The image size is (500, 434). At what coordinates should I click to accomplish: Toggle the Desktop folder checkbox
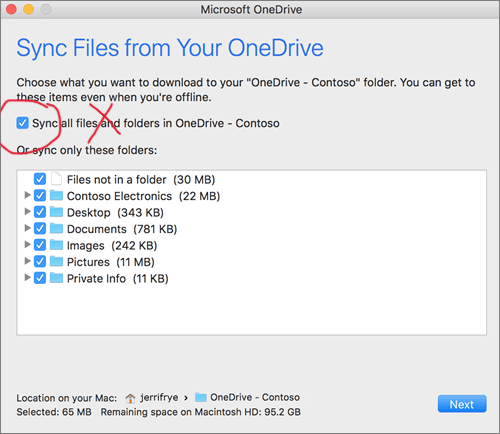[x=40, y=212]
